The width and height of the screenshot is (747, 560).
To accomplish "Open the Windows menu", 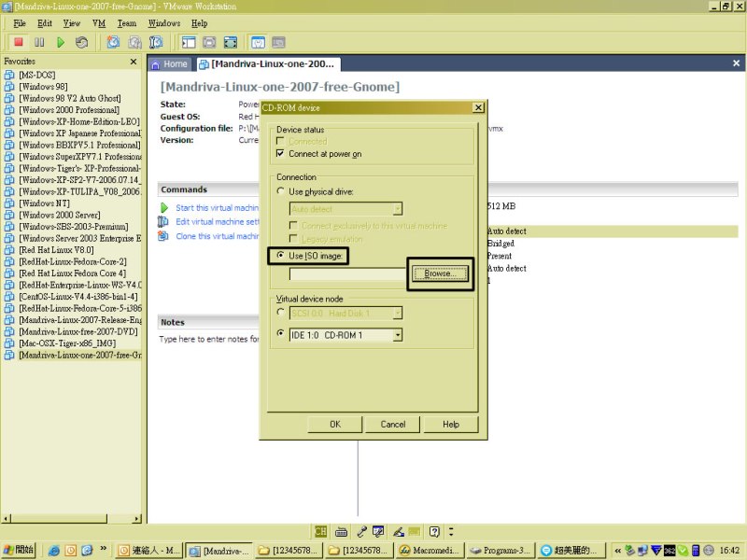I will 164,23.
